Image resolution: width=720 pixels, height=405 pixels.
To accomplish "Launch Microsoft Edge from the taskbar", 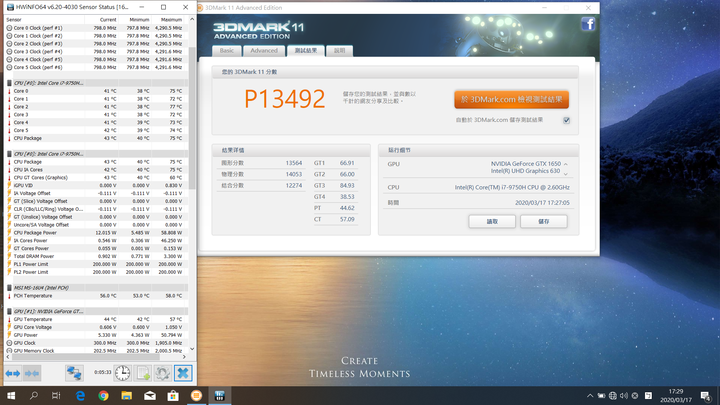I will 80,395.
